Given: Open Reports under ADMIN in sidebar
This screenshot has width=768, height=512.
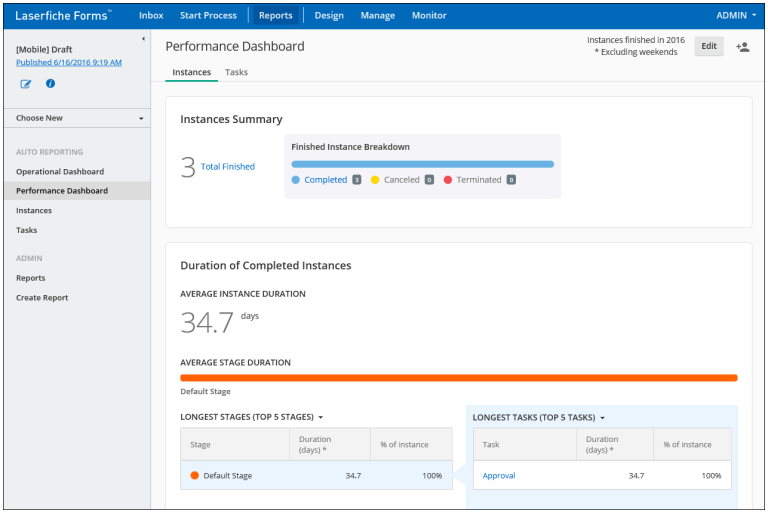Looking at the screenshot, I should pos(30,278).
